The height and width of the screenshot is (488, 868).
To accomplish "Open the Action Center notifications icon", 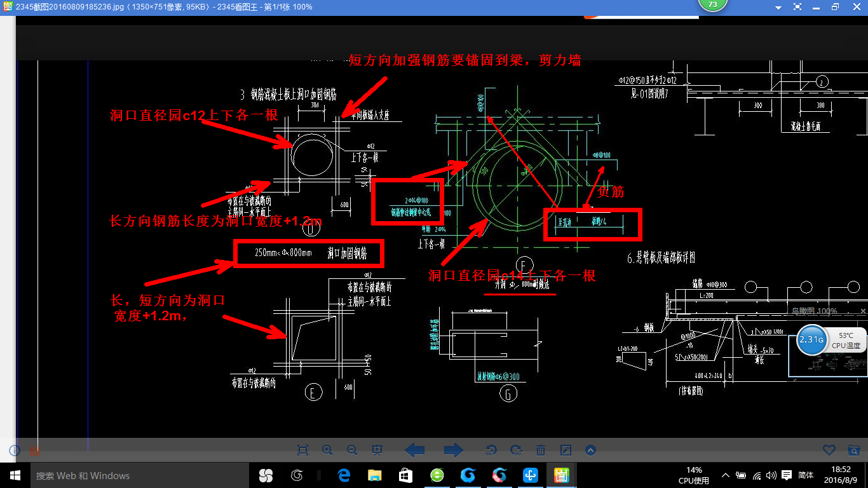I will 787,475.
